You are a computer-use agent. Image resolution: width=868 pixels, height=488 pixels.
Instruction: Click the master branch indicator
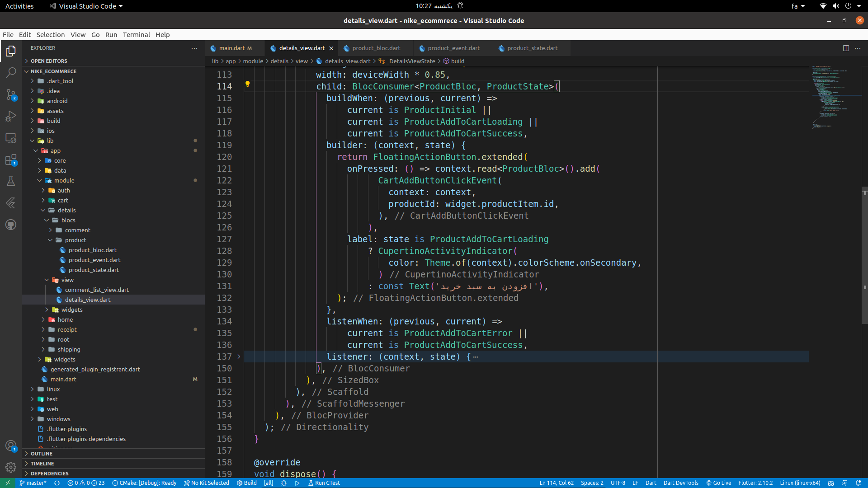point(33,483)
